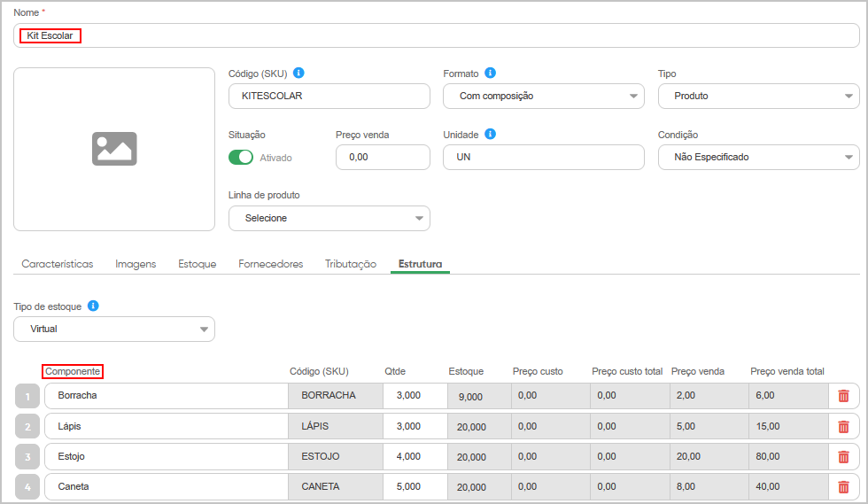Click the CANETA SKU cell

pyautogui.click(x=336, y=487)
